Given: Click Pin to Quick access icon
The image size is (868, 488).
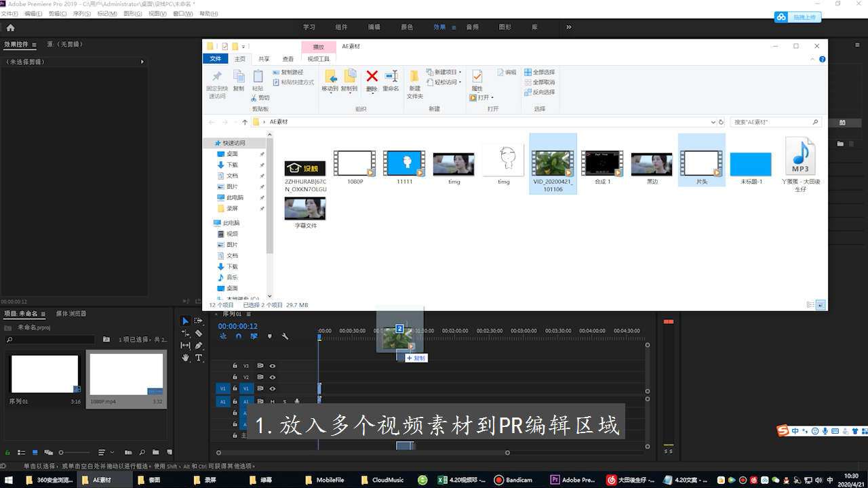Looking at the screenshot, I should (217, 77).
